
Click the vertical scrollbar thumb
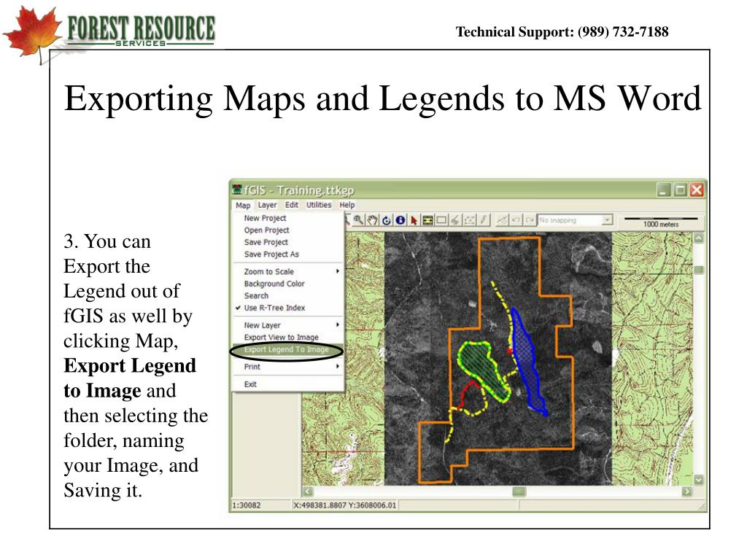[698, 270]
